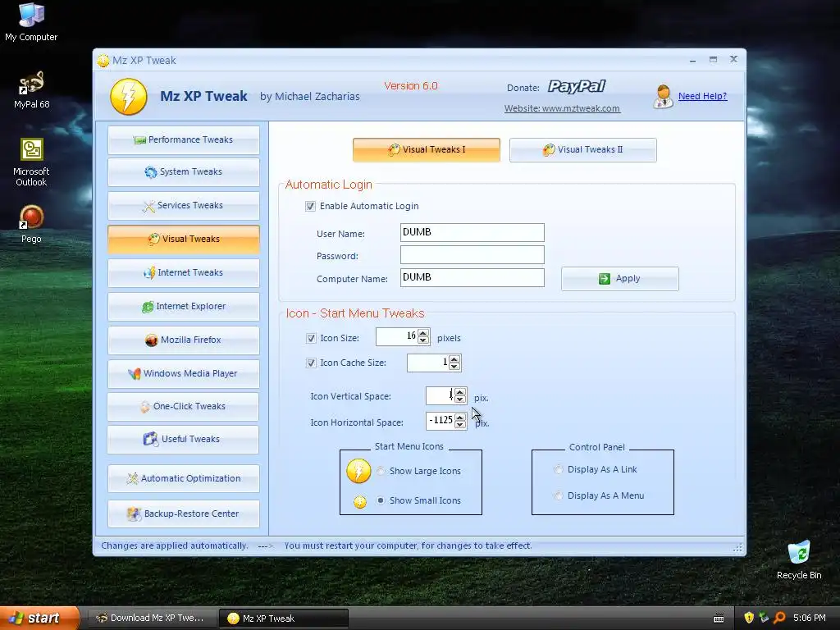The image size is (840, 630).
Task: Switch to Visual Tweaks I tab
Action: pos(427,150)
